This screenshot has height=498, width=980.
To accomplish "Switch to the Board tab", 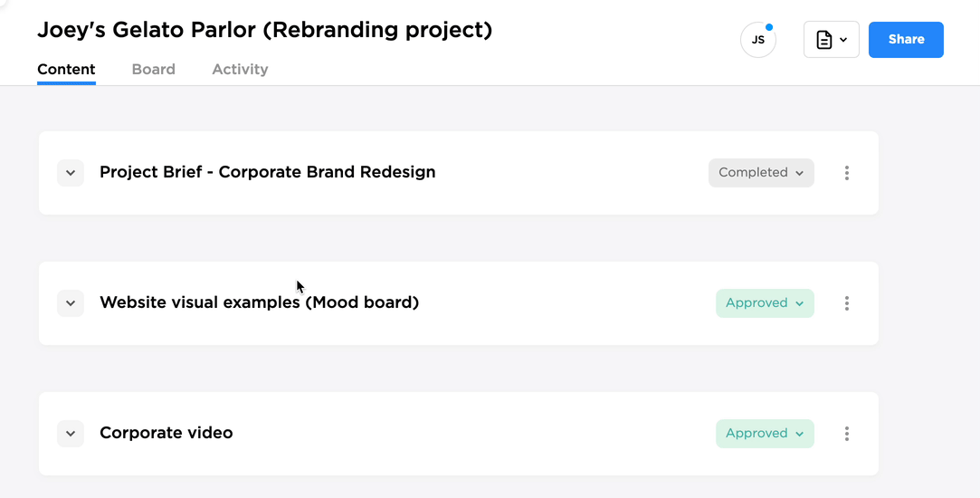I will [153, 69].
